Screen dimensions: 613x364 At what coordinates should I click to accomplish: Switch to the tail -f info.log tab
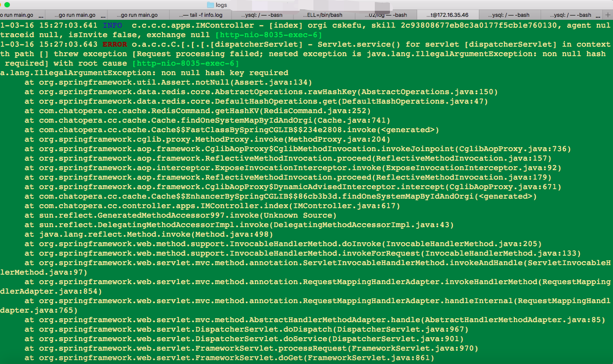pyautogui.click(x=201, y=15)
